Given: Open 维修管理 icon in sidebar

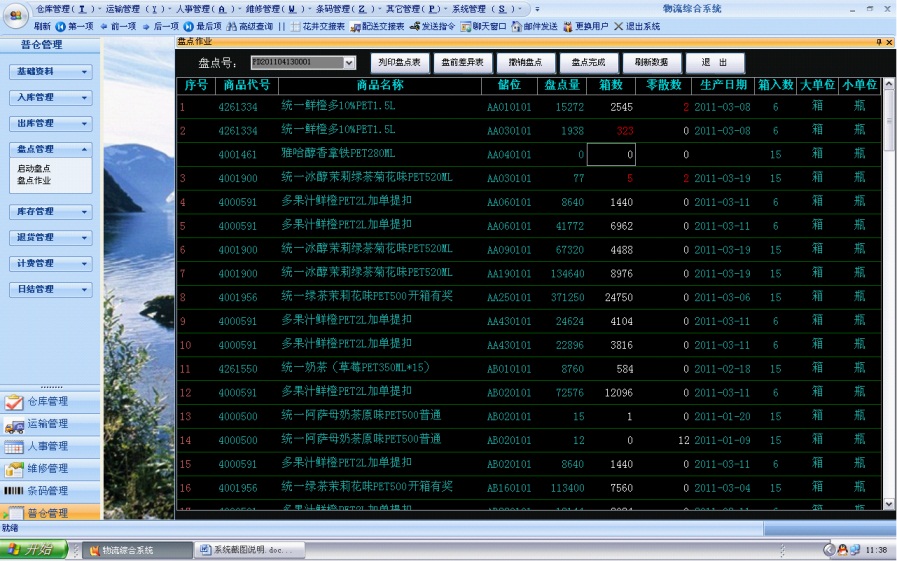Looking at the screenshot, I should coord(14,470).
